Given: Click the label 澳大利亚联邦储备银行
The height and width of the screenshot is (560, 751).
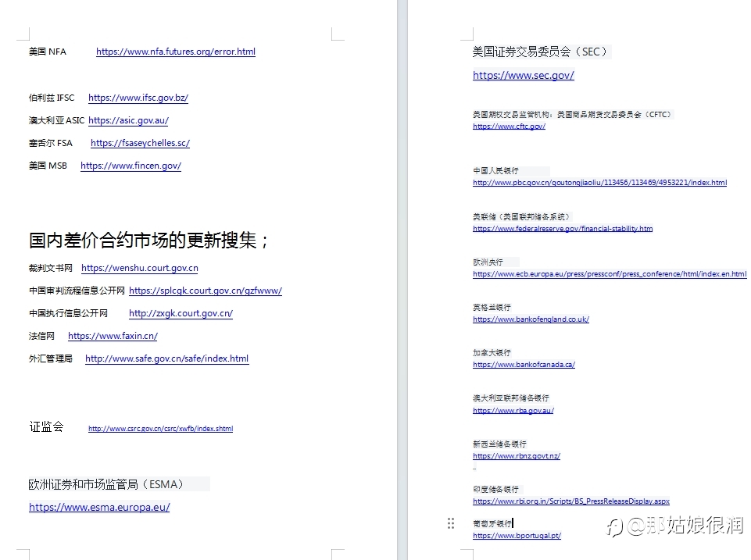Looking at the screenshot, I should coord(511,398).
